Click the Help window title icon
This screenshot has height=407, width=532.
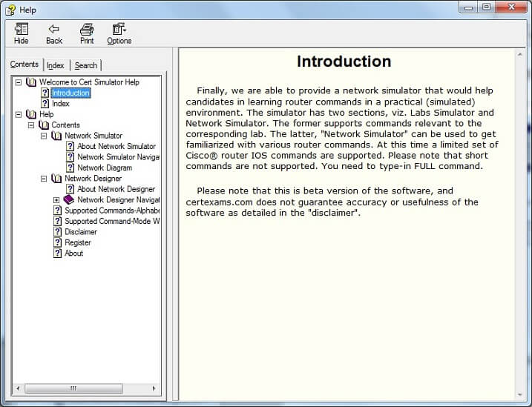(x=10, y=10)
